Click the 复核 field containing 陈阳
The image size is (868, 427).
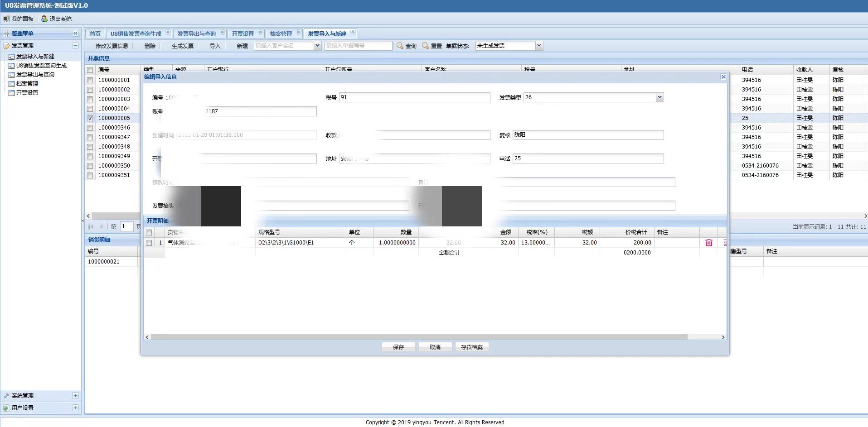(588, 135)
